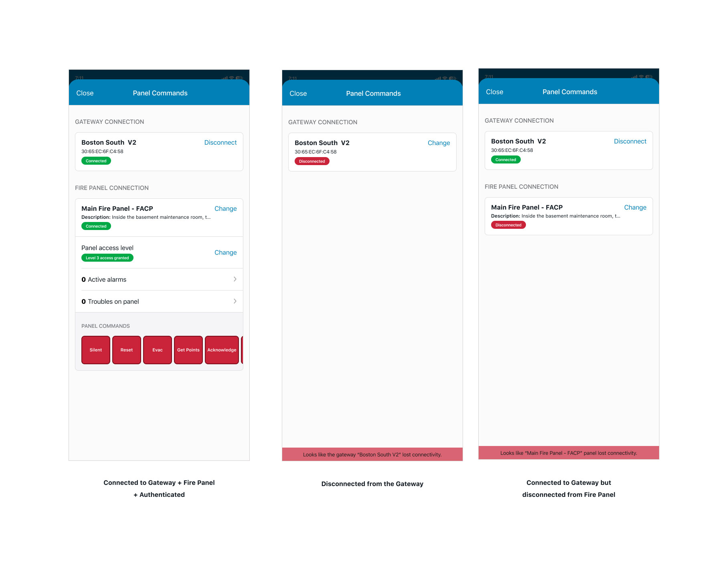Click red Disconnected badge under Main Fire Panel
Viewport: 728px width, 565px height.
(508, 225)
